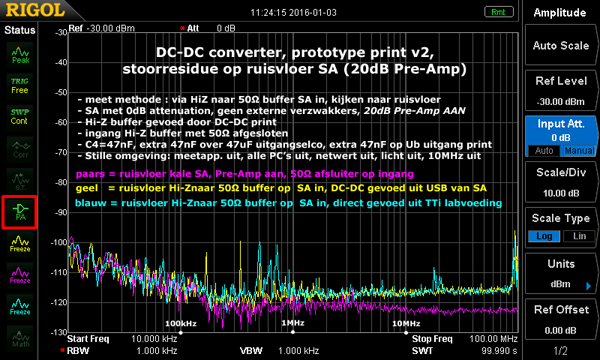The height and width of the screenshot is (360, 600).
Task: Switch input attenuation to Auto
Action: tap(544, 151)
